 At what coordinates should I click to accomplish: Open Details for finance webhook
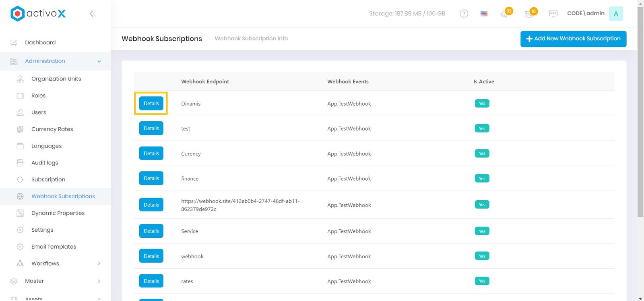tap(151, 179)
